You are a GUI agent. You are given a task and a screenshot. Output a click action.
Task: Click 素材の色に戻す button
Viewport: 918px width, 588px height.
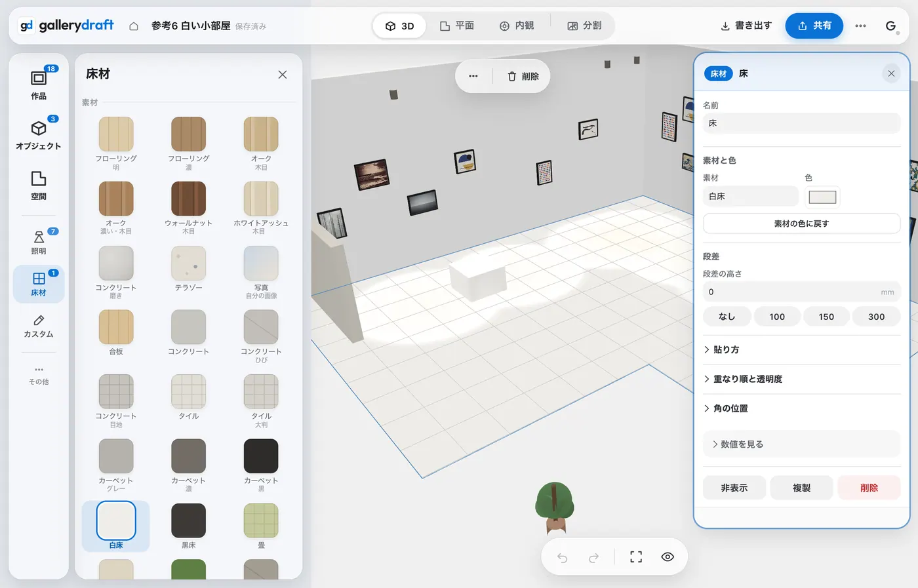tap(801, 224)
